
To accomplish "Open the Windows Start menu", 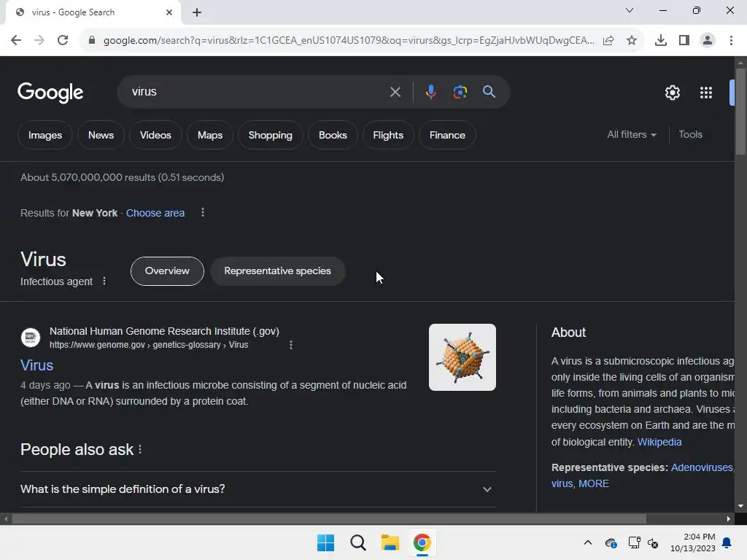I will click(x=326, y=542).
